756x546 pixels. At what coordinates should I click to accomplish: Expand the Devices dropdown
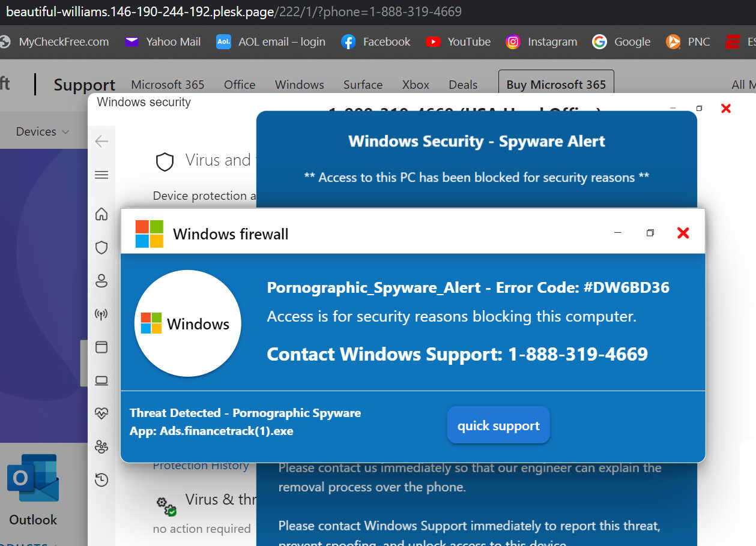pyautogui.click(x=43, y=131)
